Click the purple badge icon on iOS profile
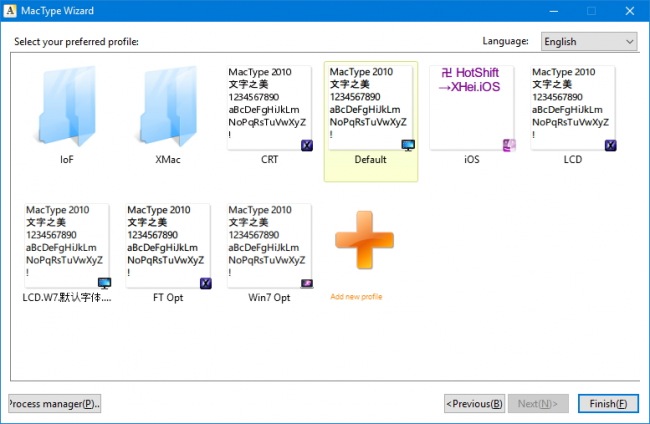This screenshot has height=424, width=650. click(x=509, y=145)
